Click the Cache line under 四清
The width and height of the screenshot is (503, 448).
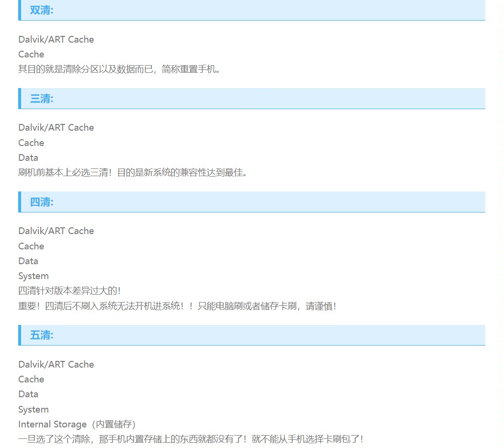[x=31, y=246]
